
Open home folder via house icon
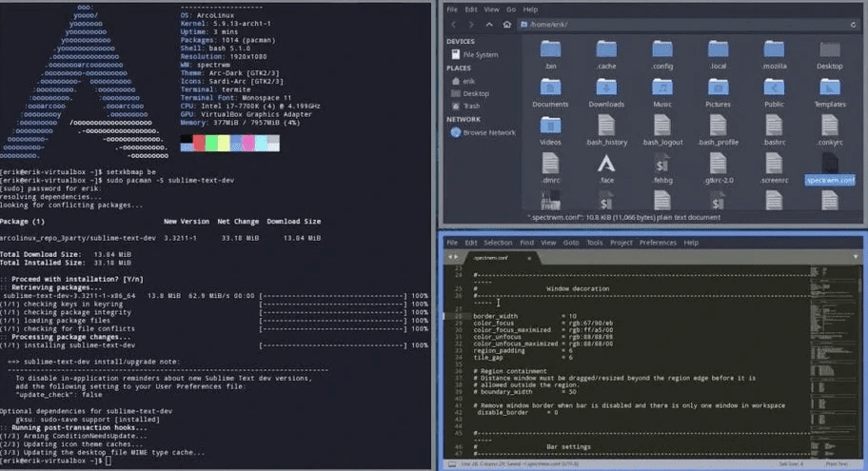click(506, 25)
